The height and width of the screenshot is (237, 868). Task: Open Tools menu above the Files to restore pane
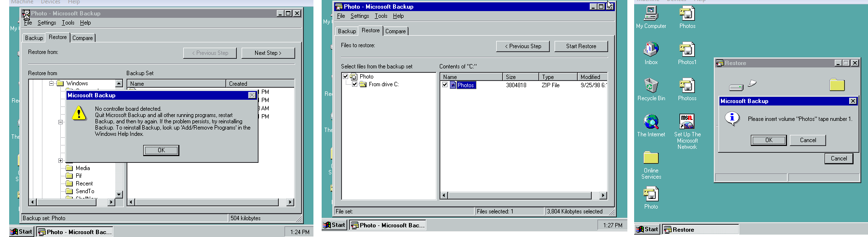[381, 16]
